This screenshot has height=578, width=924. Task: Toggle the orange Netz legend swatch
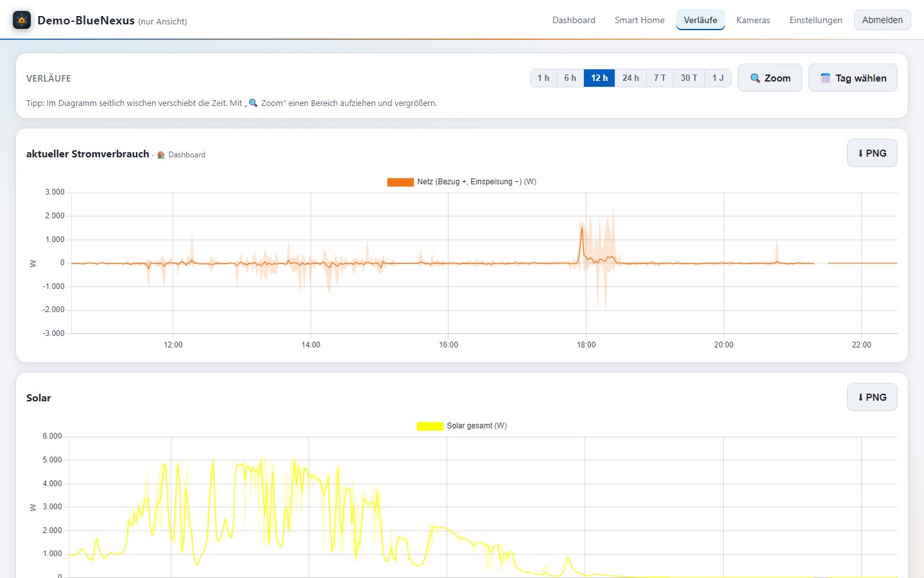tap(400, 182)
